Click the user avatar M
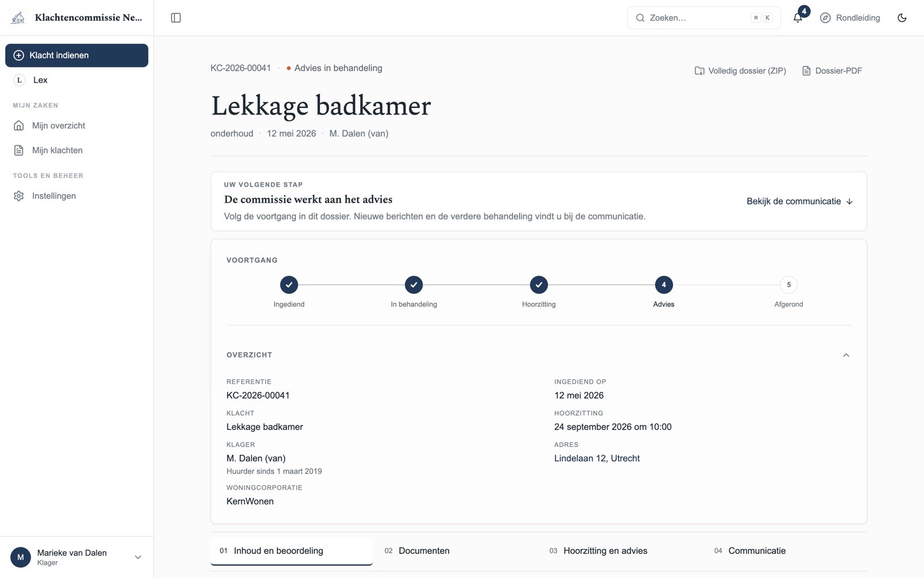This screenshot has height=578, width=924. pyautogui.click(x=21, y=557)
